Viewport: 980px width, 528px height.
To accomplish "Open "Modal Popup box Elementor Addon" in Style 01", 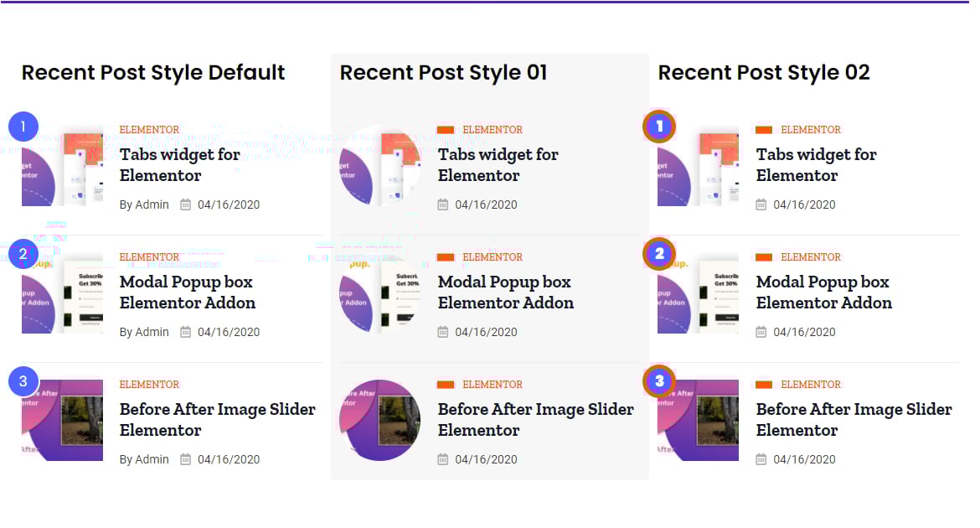I will point(505,292).
